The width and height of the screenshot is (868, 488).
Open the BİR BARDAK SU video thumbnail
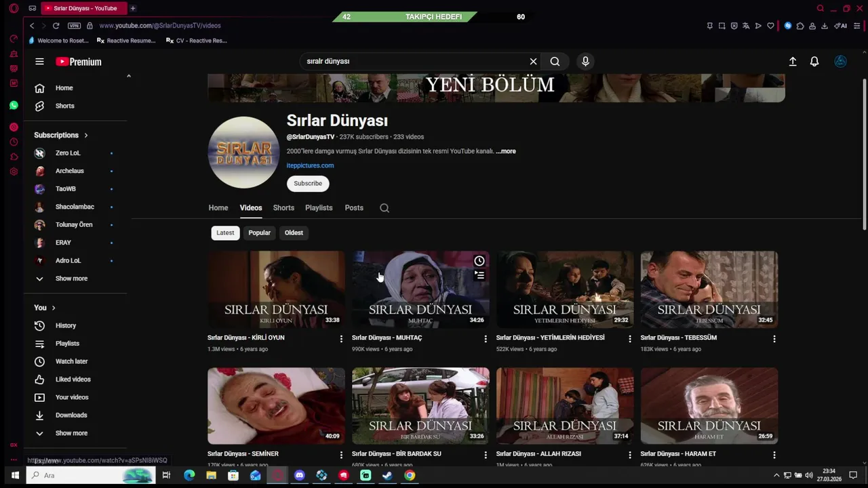tap(420, 406)
